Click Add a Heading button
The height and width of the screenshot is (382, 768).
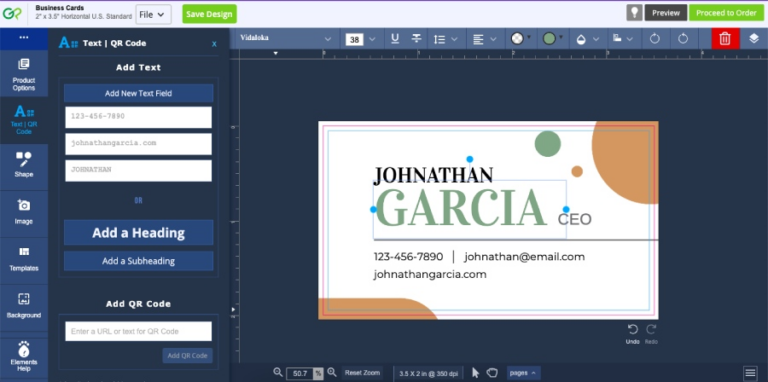click(139, 233)
